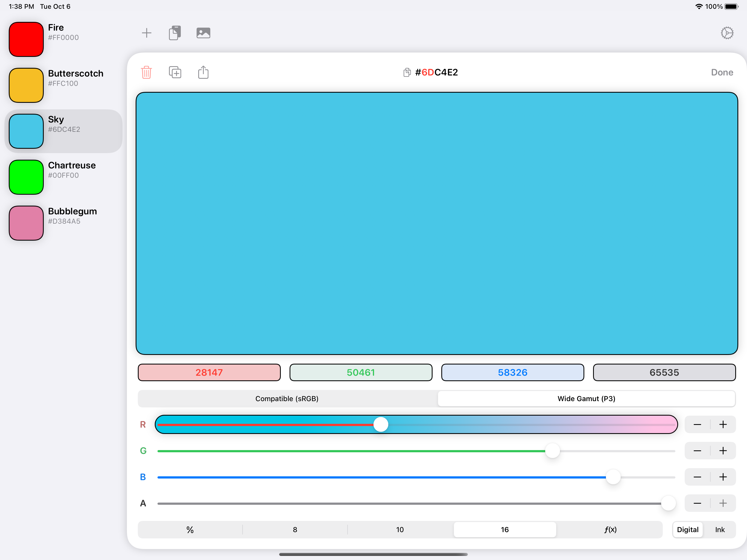Screen dimensions: 747x560
Task: Open the image picker icon
Action: (x=203, y=33)
